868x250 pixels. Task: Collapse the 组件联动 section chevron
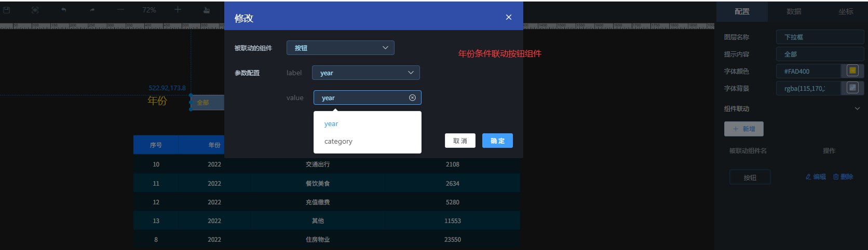pyautogui.click(x=857, y=108)
